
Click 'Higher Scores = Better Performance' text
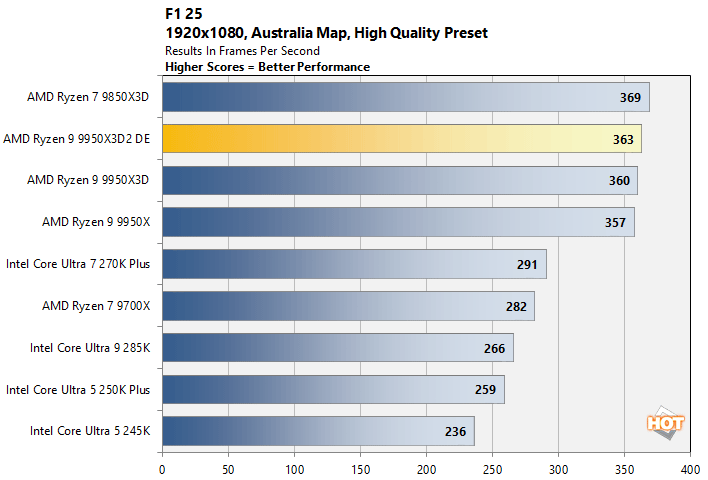(x=267, y=67)
